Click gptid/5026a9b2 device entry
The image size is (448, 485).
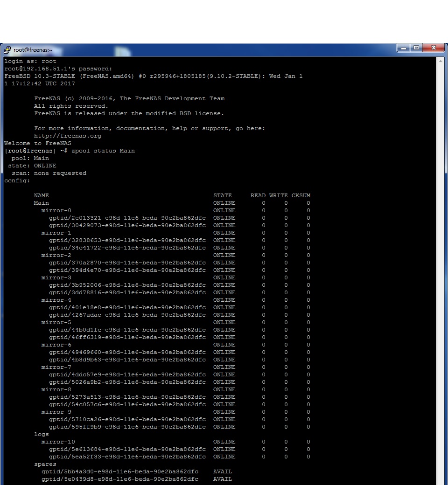pyautogui.click(x=127, y=382)
